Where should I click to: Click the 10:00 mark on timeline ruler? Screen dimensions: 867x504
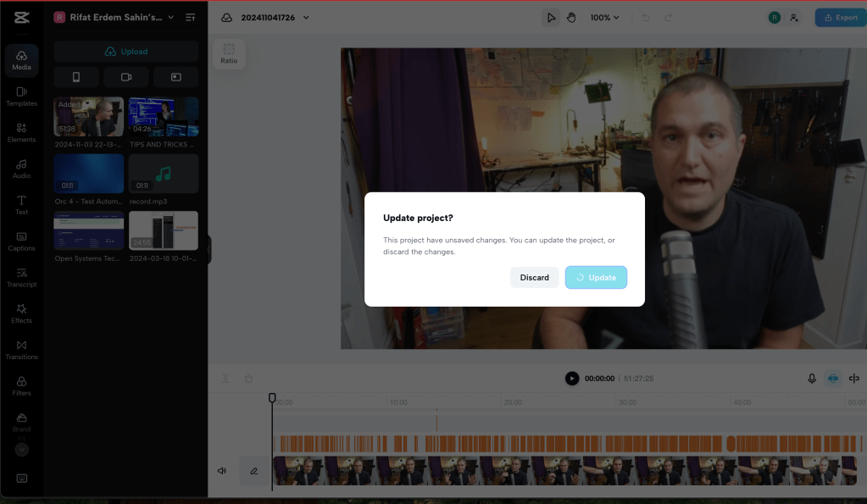point(398,402)
